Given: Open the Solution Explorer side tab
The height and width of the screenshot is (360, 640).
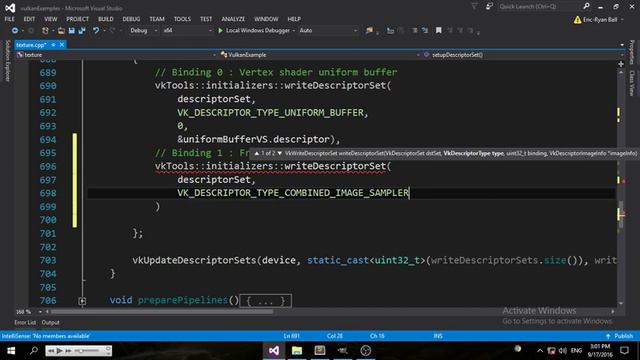Looking at the screenshot, I should click(x=7, y=60).
